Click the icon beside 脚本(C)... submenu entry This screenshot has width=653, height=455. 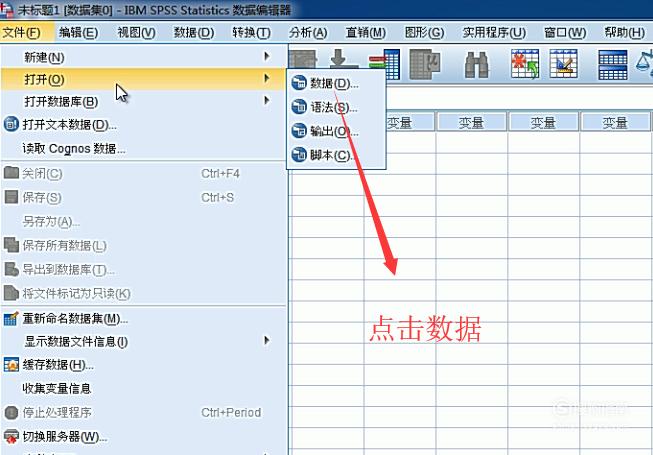[x=299, y=155]
